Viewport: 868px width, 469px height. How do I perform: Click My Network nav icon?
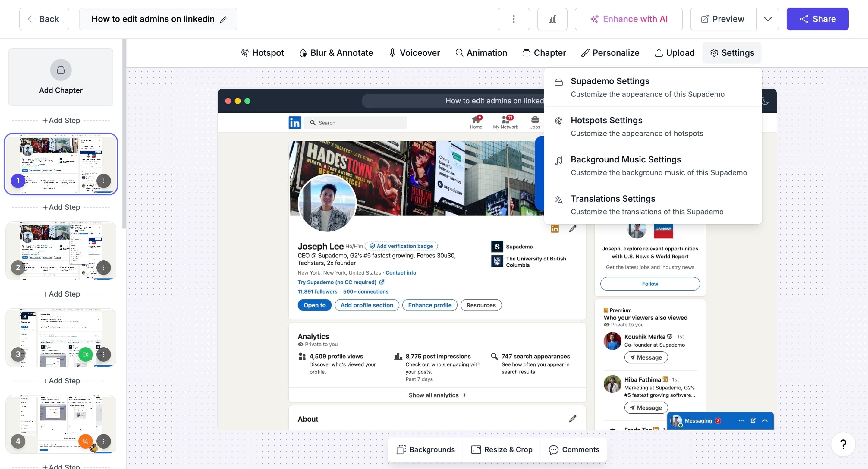[505, 122]
